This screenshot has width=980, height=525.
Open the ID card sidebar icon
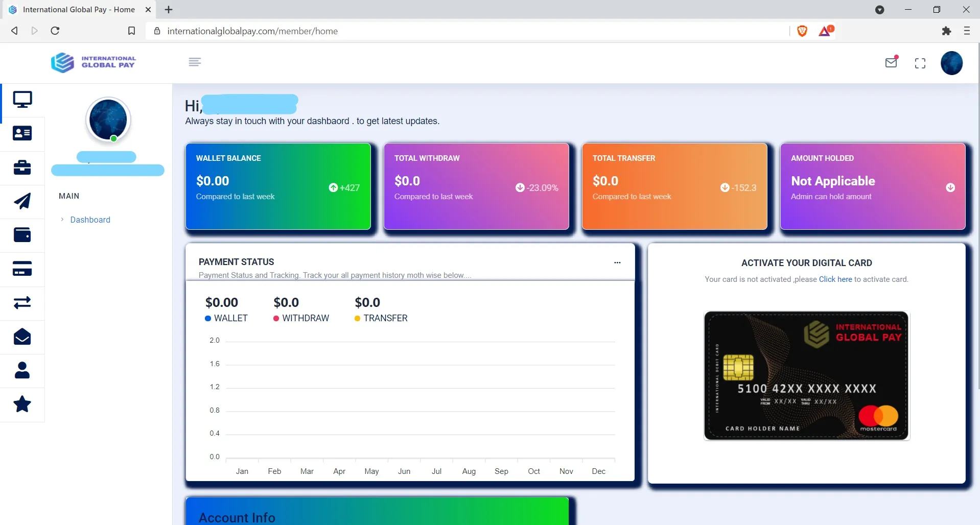22,133
